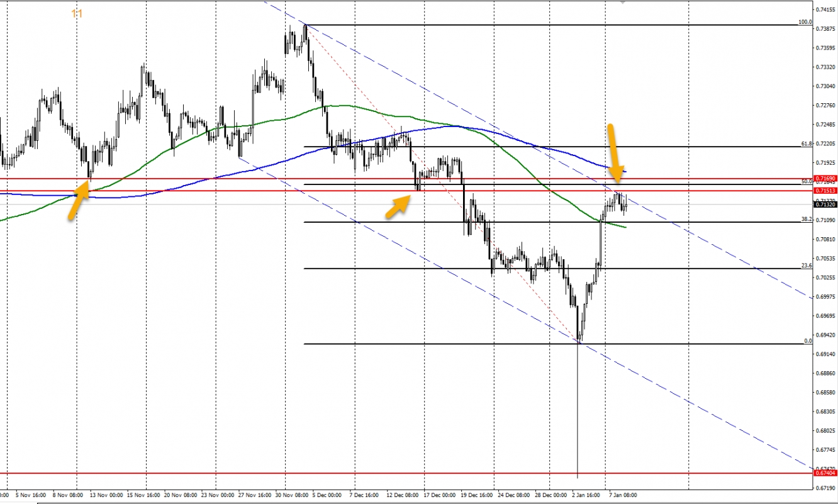
Task: Click the 8 Nov 08:00 time label
Action: click(x=67, y=496)
